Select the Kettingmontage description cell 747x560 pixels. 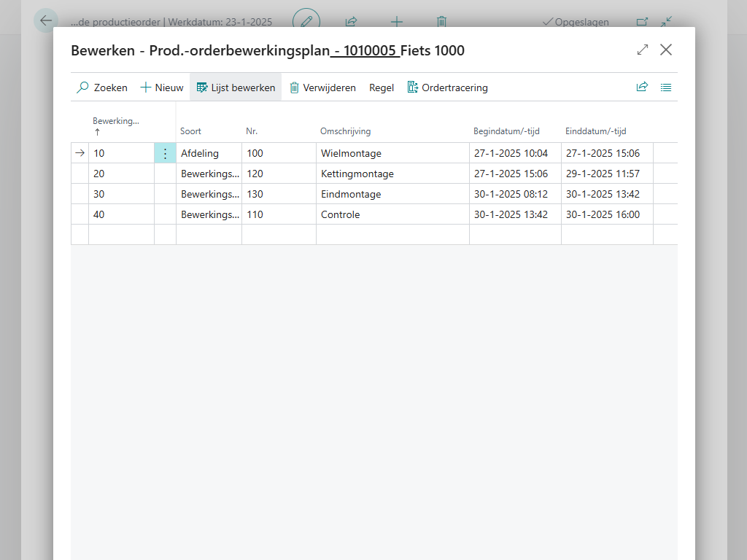(x=357, y=174)
